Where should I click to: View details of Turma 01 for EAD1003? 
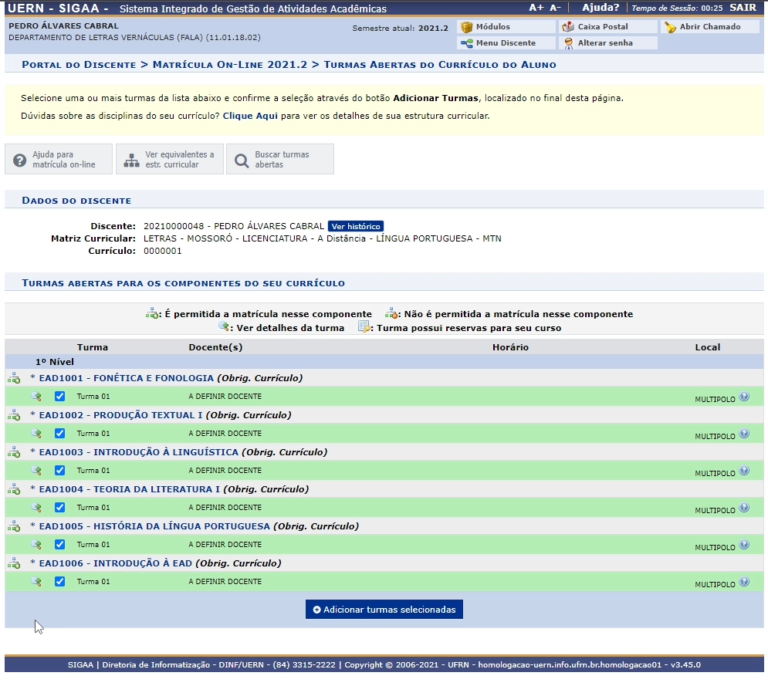pyautogui.click(x=36, y=471)
